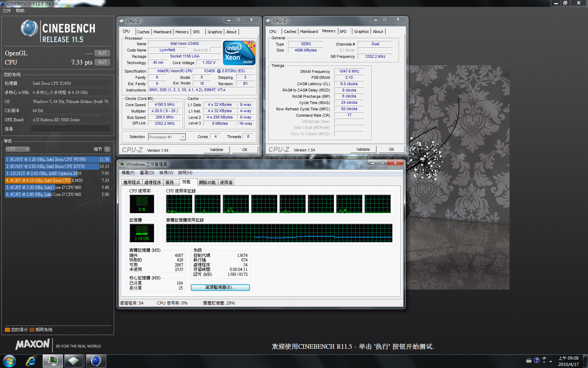The image size is (588, 368).
Task: Click Cinebench title bar icon
Action: pyautogui.click(x=3, y=4)
